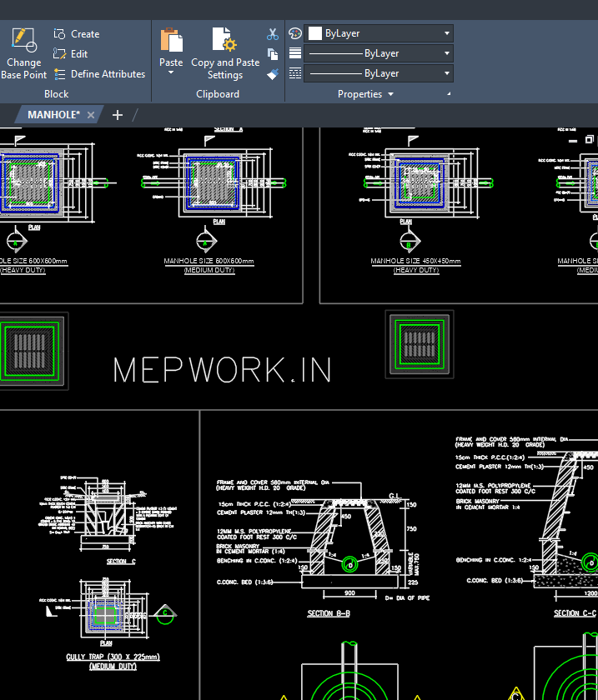Switch to the MANHOLE drawing tab
Image resolution: width=598 pixels, height=700 pixels.
tap(53, 115)
